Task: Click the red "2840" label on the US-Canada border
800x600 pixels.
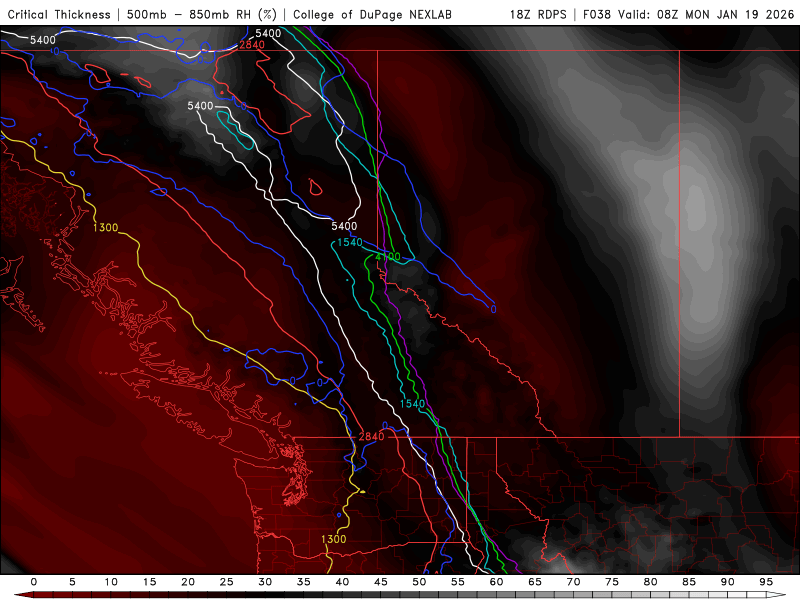Action: click(371, 437)
